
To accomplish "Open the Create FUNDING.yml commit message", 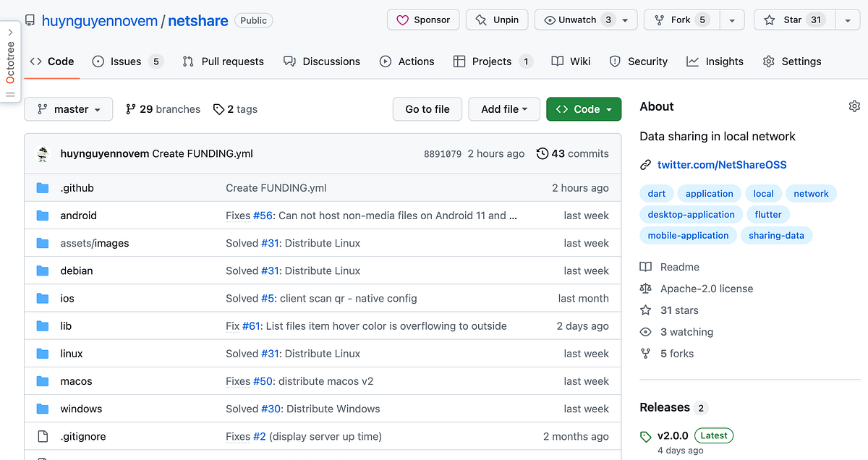I will point(276,188).
